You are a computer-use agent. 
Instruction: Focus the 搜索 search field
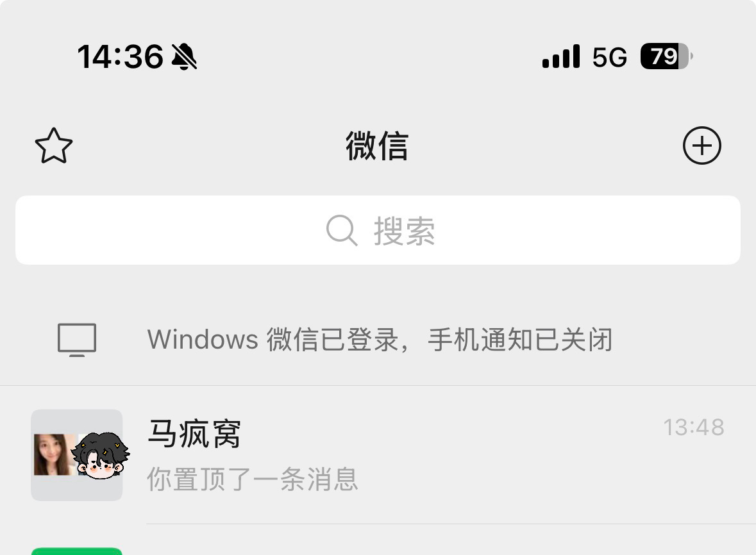coord(378,230)
